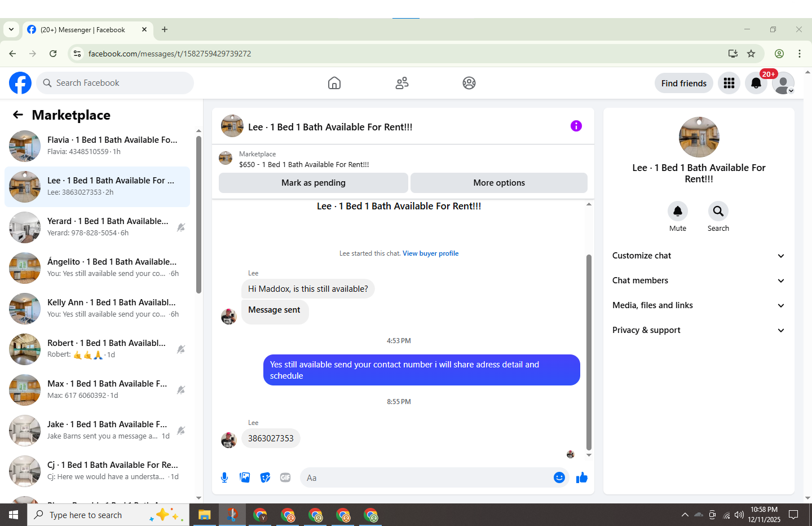Open File Explorer from taskbar
The height and width of the screenshot is (526, 812).
tap(204, 515)
